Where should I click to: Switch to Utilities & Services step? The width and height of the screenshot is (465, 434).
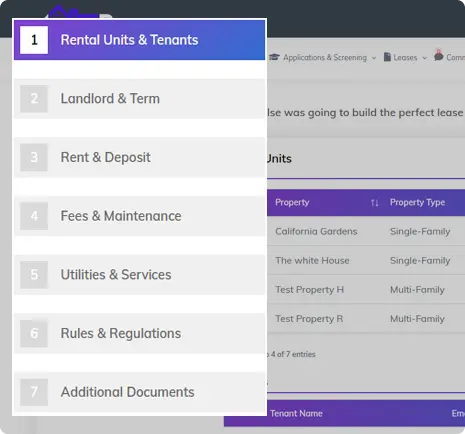(139, 275)
